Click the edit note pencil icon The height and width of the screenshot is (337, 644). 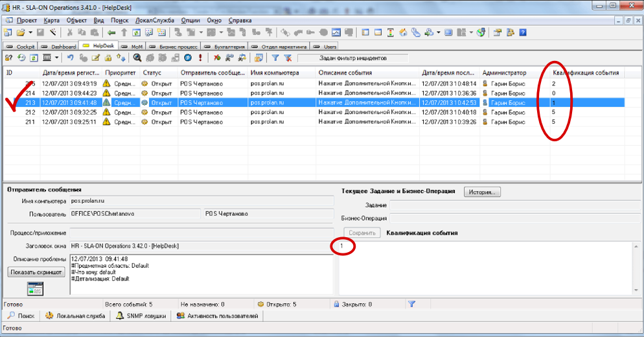tap(96, 58)
